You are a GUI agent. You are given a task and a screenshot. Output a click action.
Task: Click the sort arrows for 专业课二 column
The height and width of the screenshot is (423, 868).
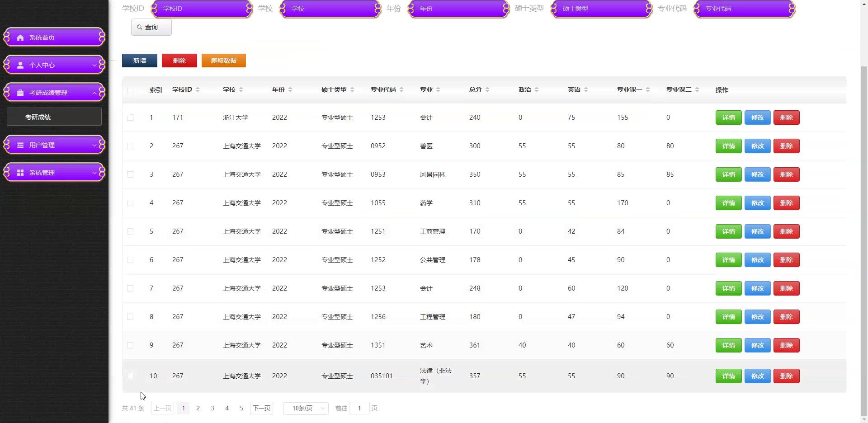tap(697, 89)
